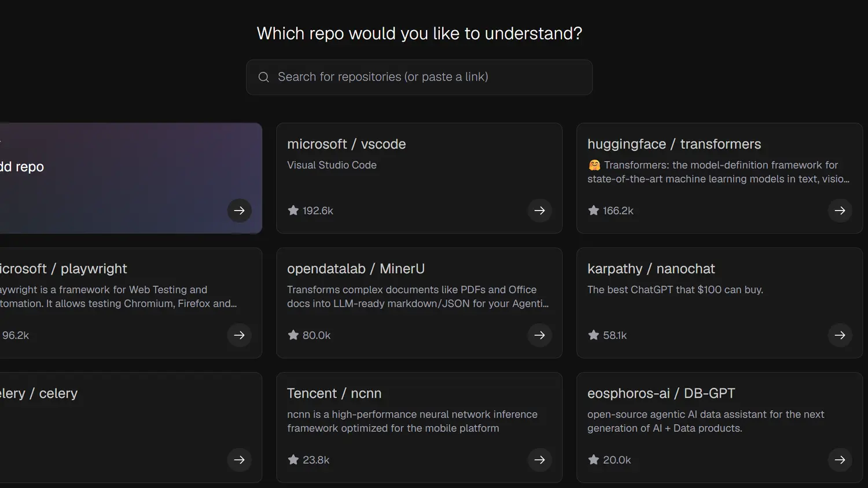Click the arrow on celery / celery card
This screenshot has height=488, width=868.
coord(239,460)
